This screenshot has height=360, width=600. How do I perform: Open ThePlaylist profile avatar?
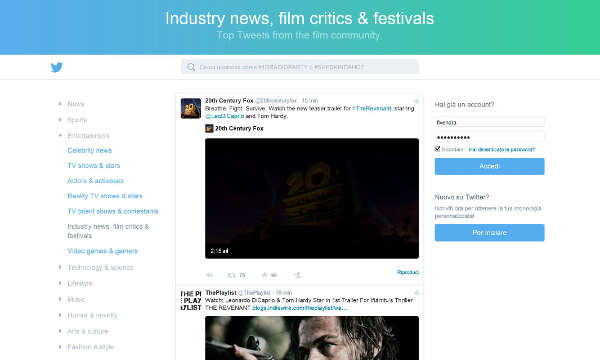(191, 300)
